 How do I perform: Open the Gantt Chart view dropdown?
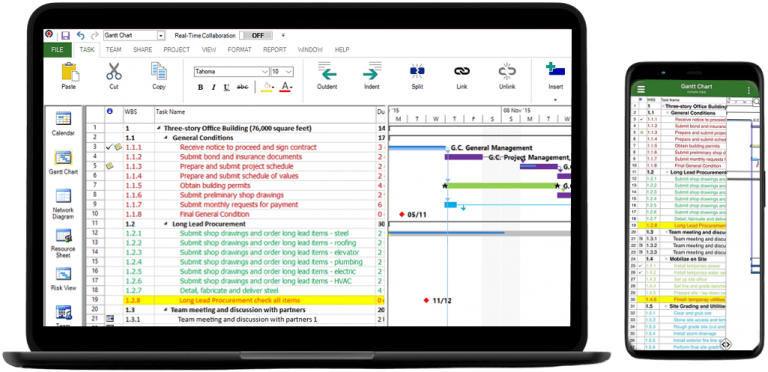click(x=161, y=36)
